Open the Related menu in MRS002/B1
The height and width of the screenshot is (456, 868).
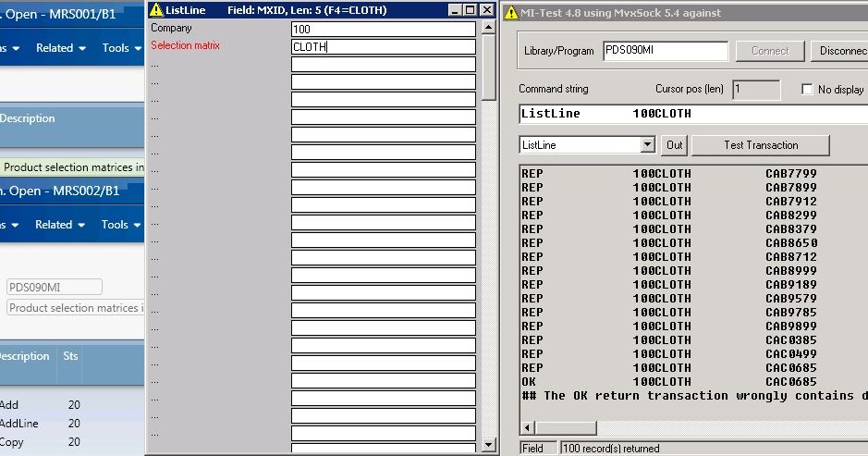[60, 225]
